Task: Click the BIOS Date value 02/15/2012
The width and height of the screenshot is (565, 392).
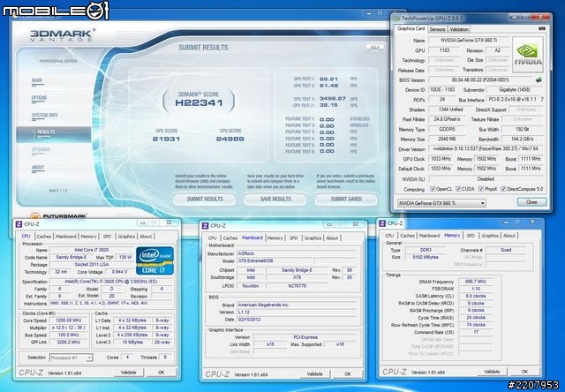Action: tap(298, 320)
